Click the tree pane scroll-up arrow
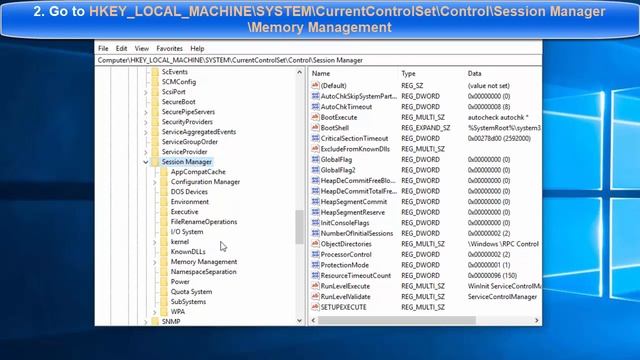The width and height of the screenshot is (640, 360). coord(299,72)
